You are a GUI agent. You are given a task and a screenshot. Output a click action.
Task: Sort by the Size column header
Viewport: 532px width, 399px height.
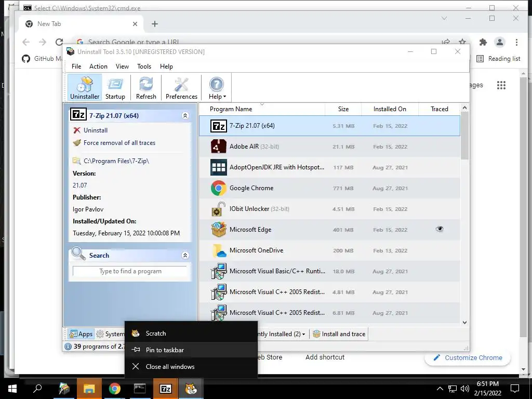[343, 109]
